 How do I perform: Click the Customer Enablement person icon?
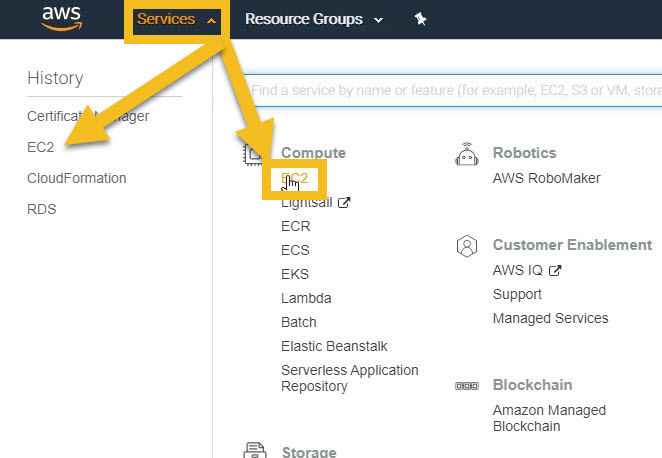[x=467, y=246]
